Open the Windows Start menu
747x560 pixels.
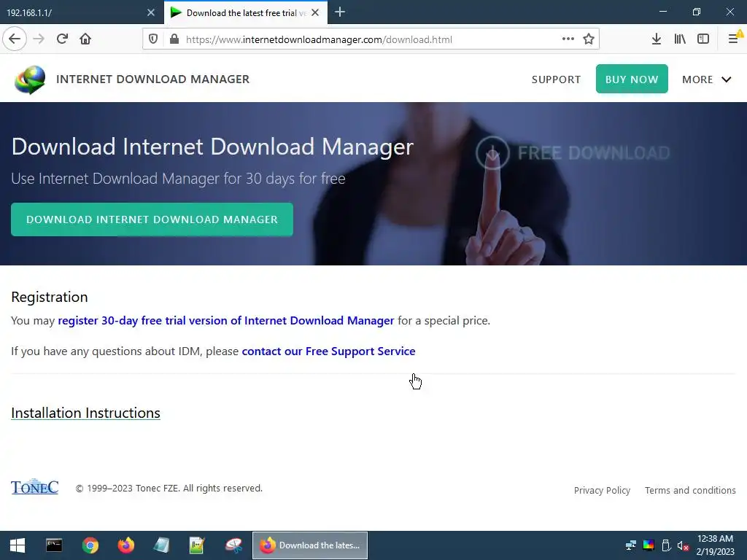tap(18, 545)
